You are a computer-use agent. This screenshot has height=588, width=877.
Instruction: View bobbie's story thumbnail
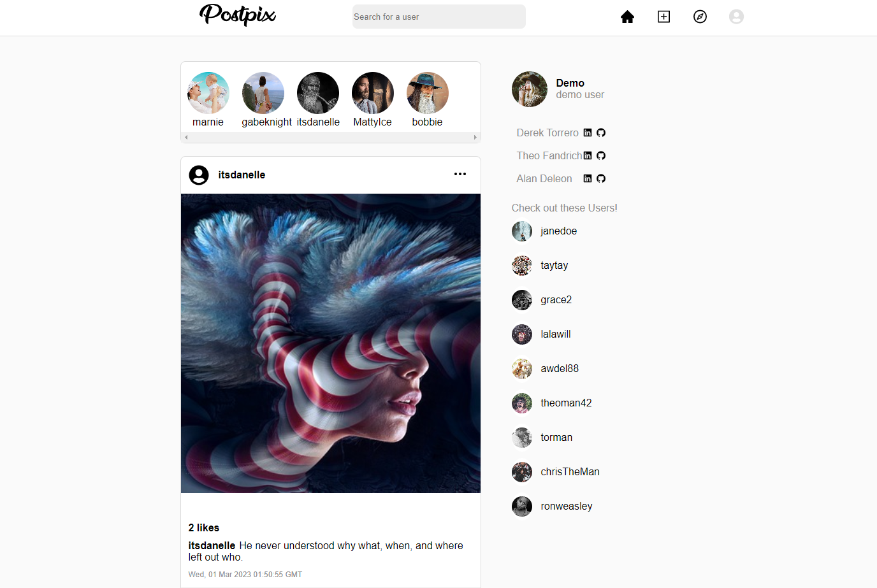(x=428, y=93)
